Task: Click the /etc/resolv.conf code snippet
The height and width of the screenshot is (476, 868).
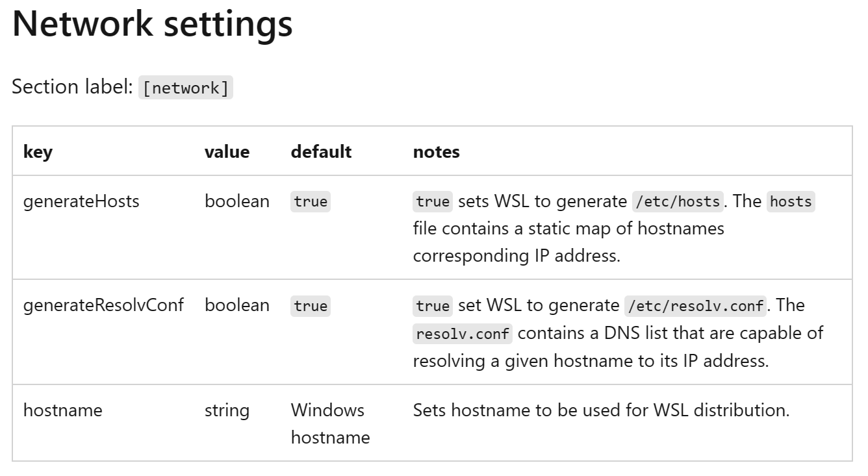Action: [695, 306]
